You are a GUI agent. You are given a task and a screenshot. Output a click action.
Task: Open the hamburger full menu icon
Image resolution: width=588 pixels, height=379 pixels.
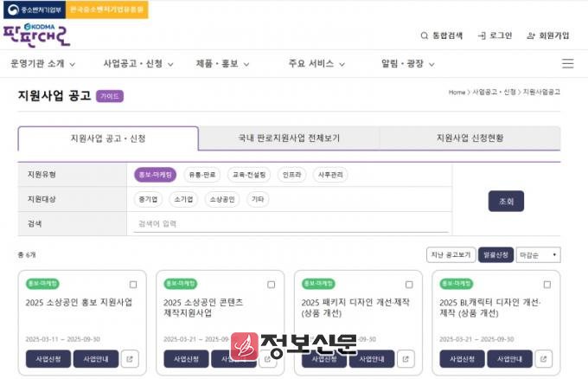coord(567,63)
